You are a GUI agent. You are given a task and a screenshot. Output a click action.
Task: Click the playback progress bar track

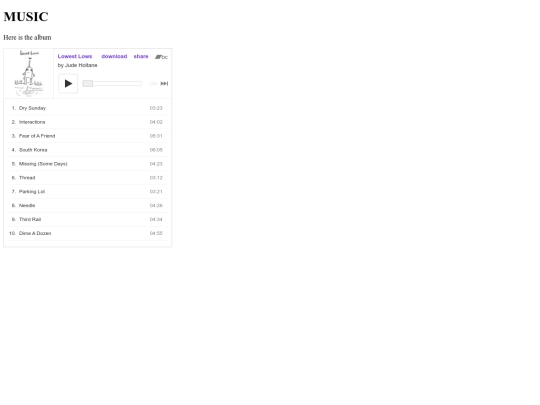(112, 83)
